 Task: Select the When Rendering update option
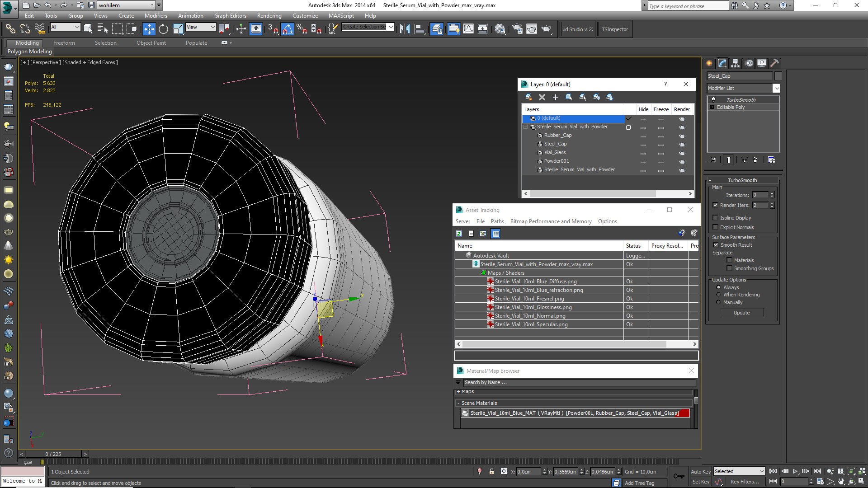[718, 295]
